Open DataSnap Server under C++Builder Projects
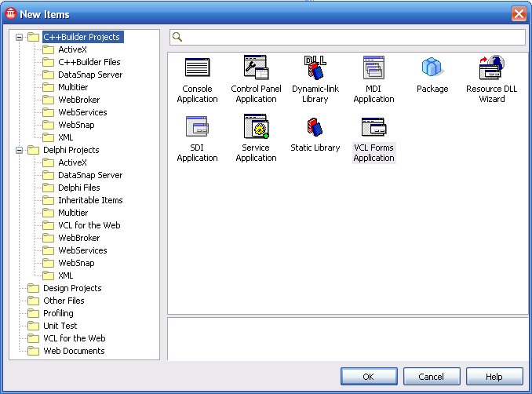 click(90, 75)
